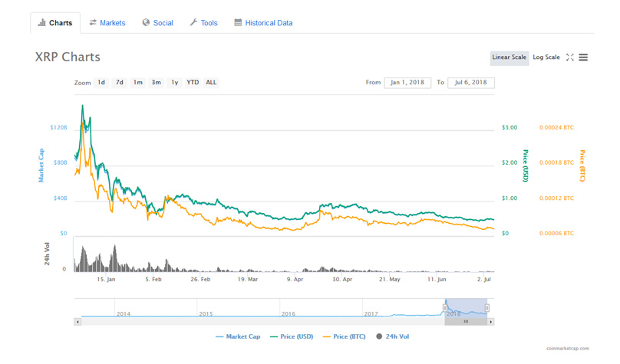This screenshot has height=364, width=620.
Task: Click the exchange arrows icon beside Markets
Action: [93, 22]
